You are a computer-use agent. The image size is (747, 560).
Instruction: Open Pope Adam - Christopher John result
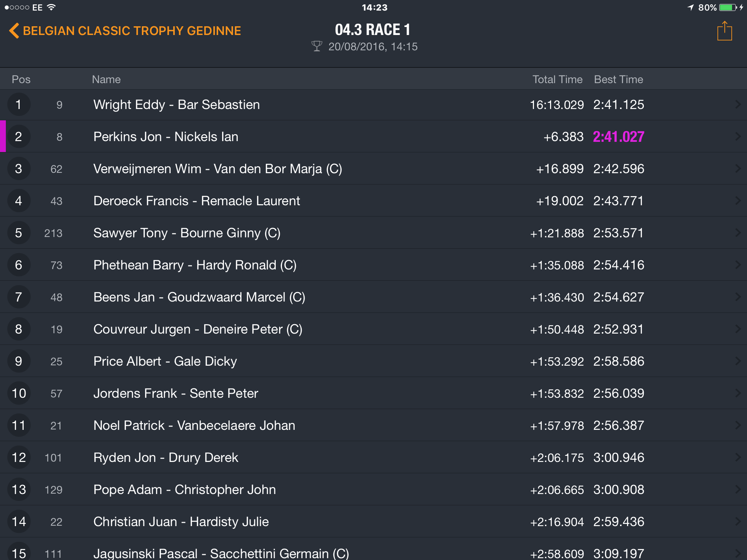click(x=373, y=489)
